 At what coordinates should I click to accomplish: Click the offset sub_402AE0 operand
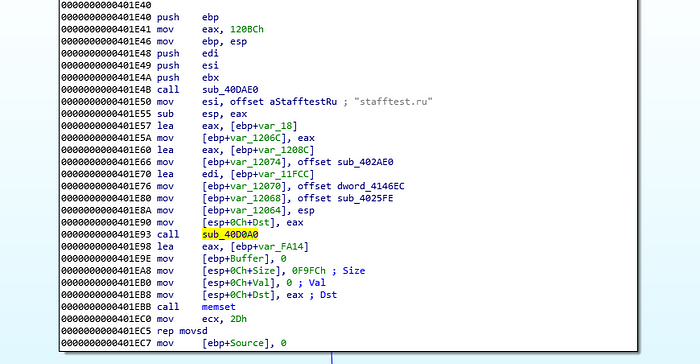[346, 162]
